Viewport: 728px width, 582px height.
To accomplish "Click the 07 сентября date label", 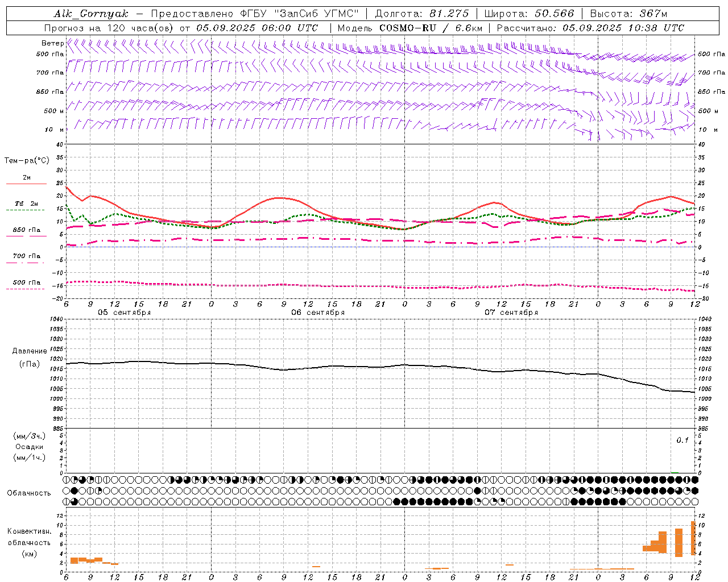I will pyautogui.click(x=511, y=313).
